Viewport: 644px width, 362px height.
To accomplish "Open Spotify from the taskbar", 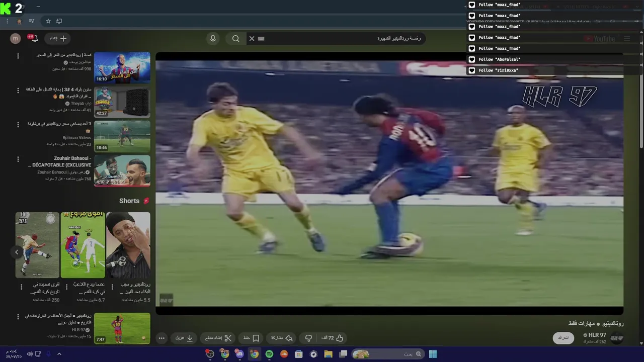I will [269, 354].
